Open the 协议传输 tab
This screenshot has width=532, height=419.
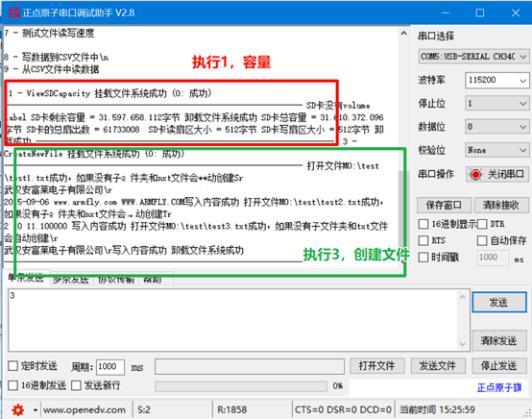pos(116,280)
